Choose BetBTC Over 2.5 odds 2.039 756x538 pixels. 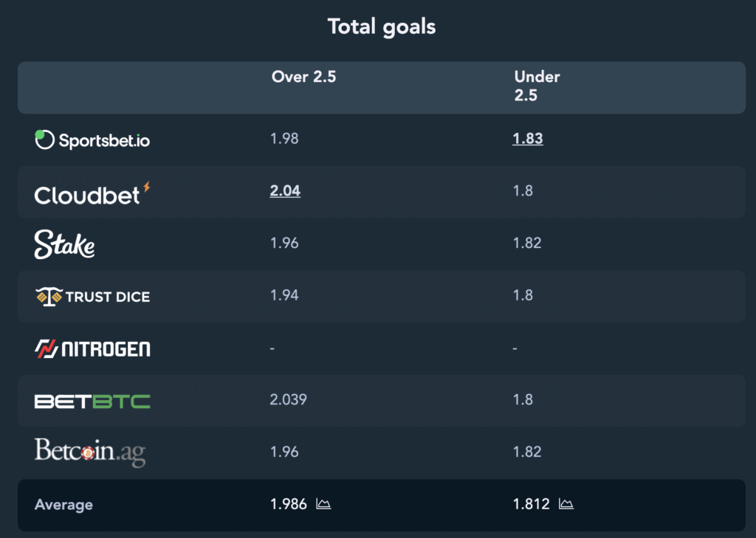(x=289, y=399)
